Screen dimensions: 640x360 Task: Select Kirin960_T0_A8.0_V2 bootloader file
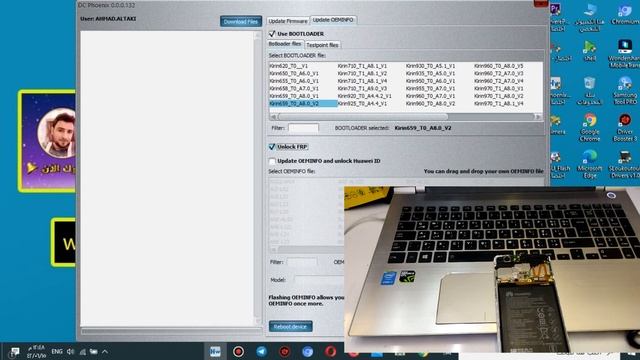coord(431,104)
